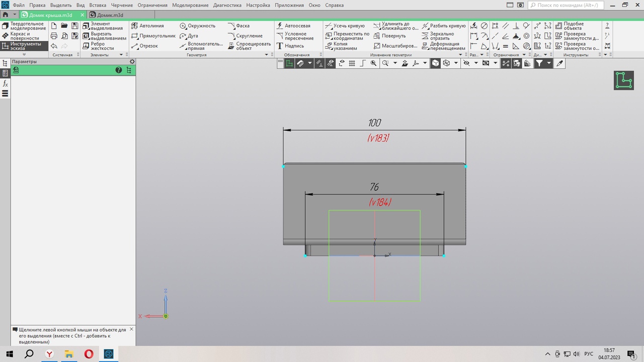The height and width of the screenshot is (362, 644).
Task: Switch to the Домик.m3d tab
Action: 106,15
